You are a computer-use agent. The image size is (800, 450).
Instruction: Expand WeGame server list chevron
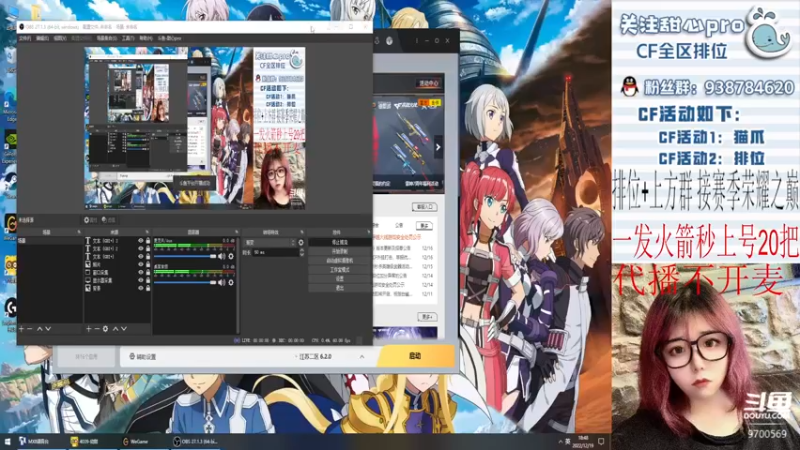pos(362,357)
